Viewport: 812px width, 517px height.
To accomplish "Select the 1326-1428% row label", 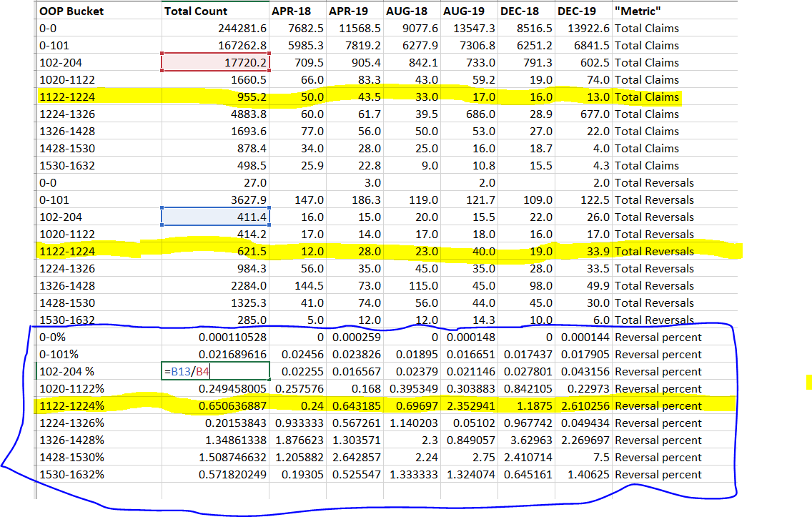I will point(99,440).
